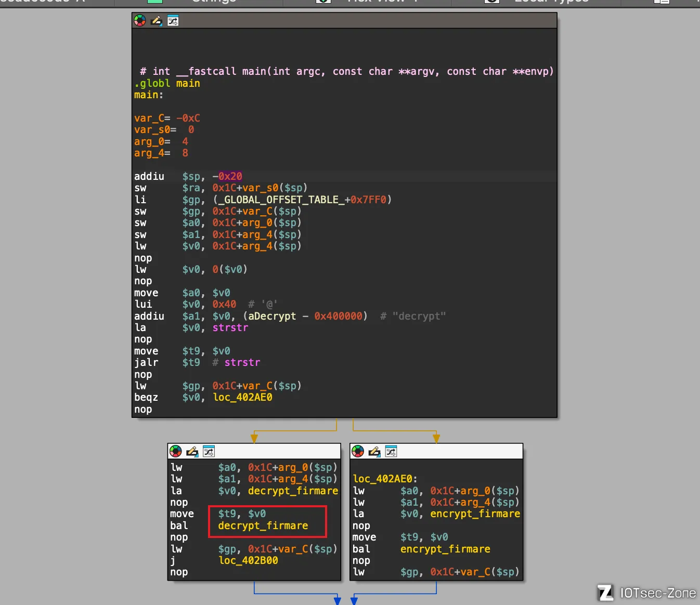700x605 pixels.
Task: Group nodes icon in main block header
Action: click(x=173, y=21)
